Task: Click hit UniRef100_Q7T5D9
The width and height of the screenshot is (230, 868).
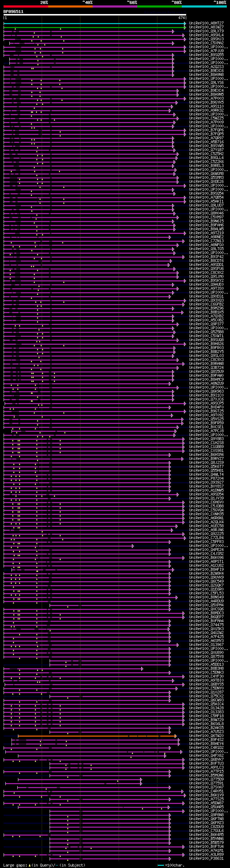Action: [x=206, y=780]
